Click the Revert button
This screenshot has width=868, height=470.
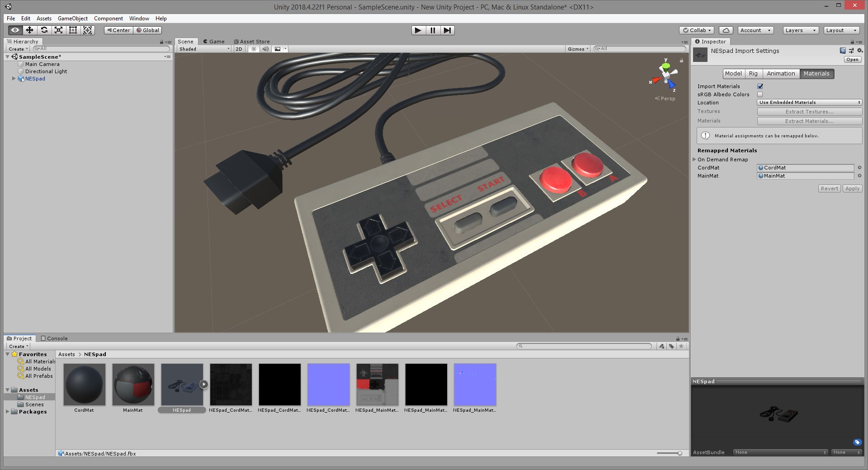(830, 188)
